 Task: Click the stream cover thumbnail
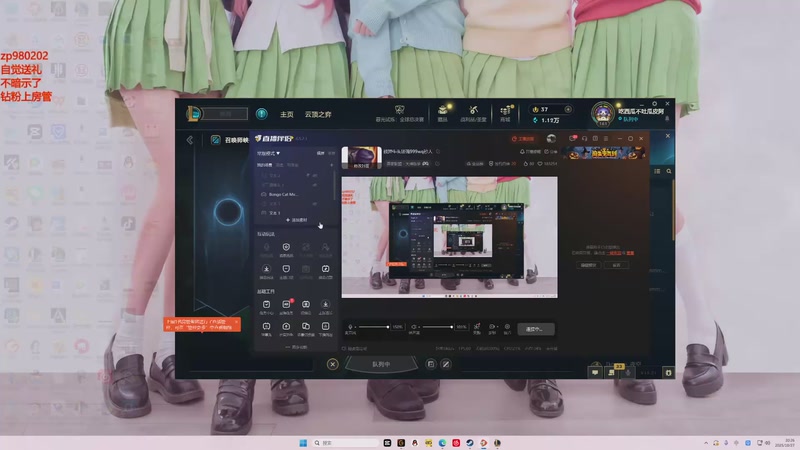361,157
